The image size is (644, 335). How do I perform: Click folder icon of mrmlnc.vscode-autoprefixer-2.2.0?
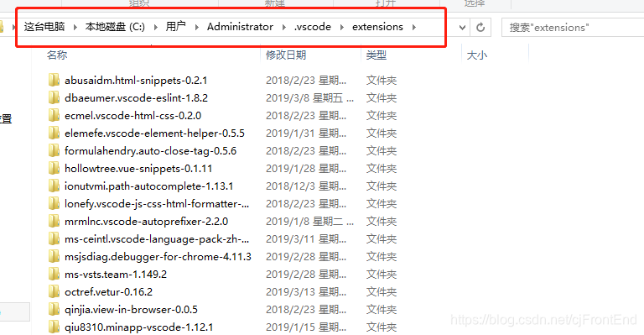(x=54, y=221)
